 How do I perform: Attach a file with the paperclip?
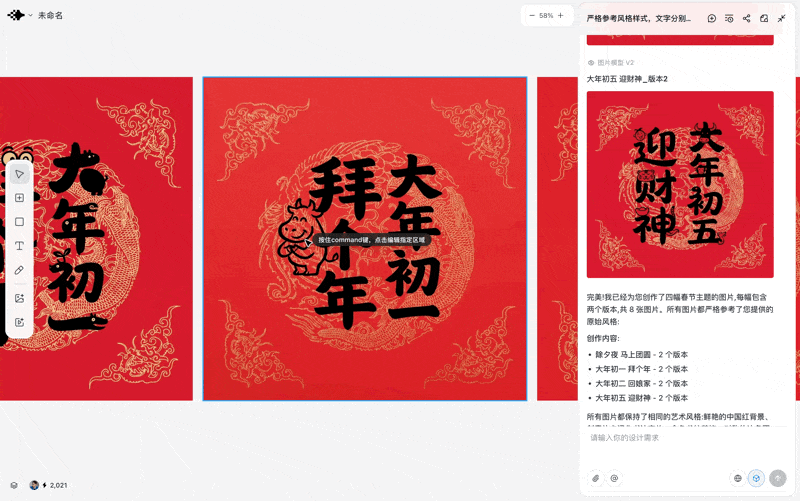[x=596, y=478]
